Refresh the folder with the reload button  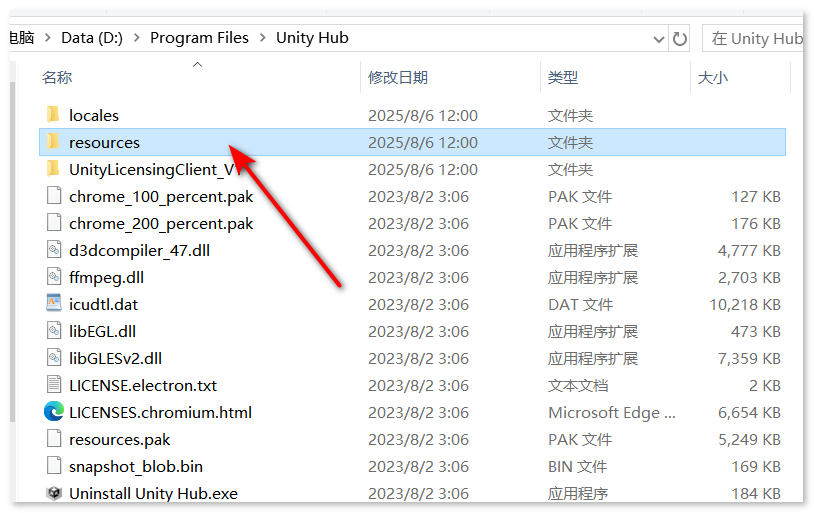680,39
